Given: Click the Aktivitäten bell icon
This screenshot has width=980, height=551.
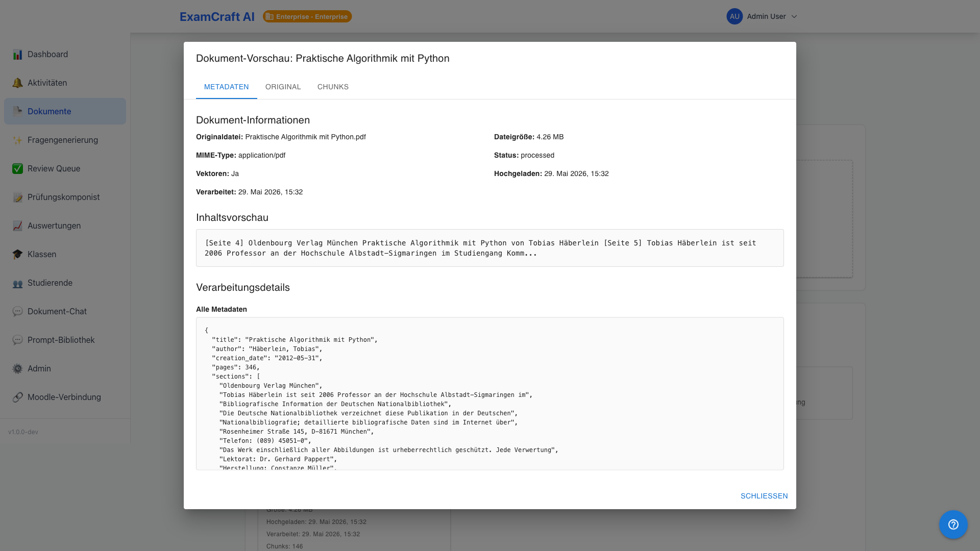Looking at the screenshot, I should click(x=17, y=83).
